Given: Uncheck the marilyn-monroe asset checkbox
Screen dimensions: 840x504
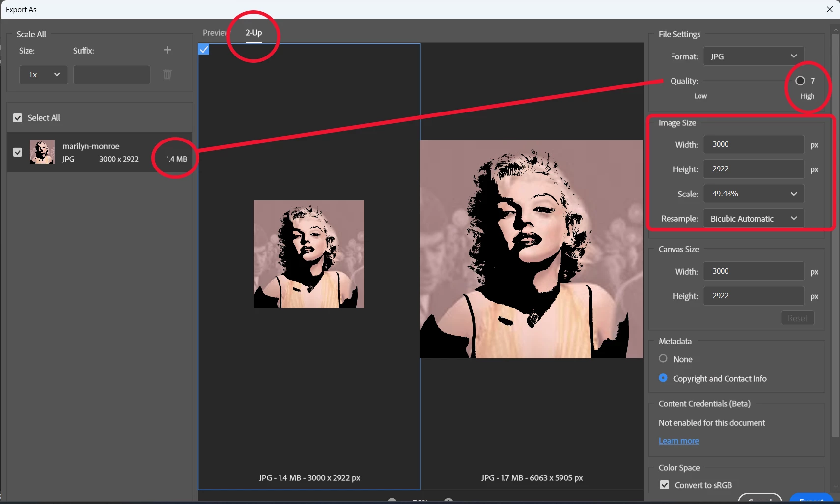Looking at the screenshot, I should click(18, 152).
